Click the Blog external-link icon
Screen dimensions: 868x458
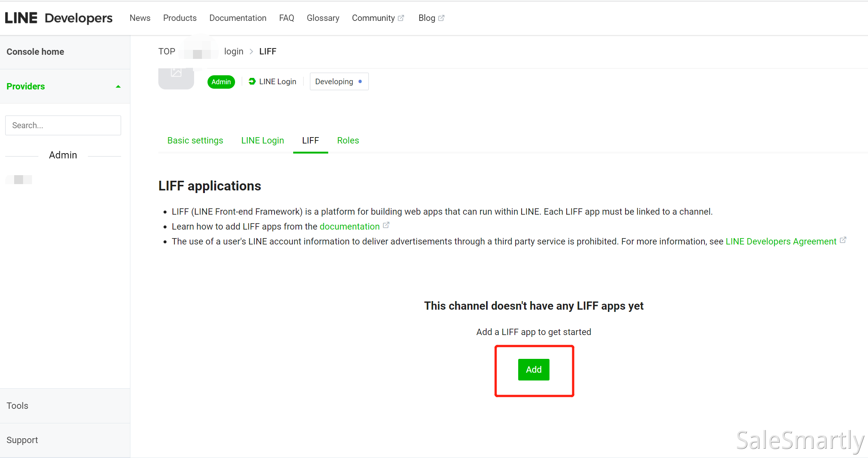click(441, 18)
